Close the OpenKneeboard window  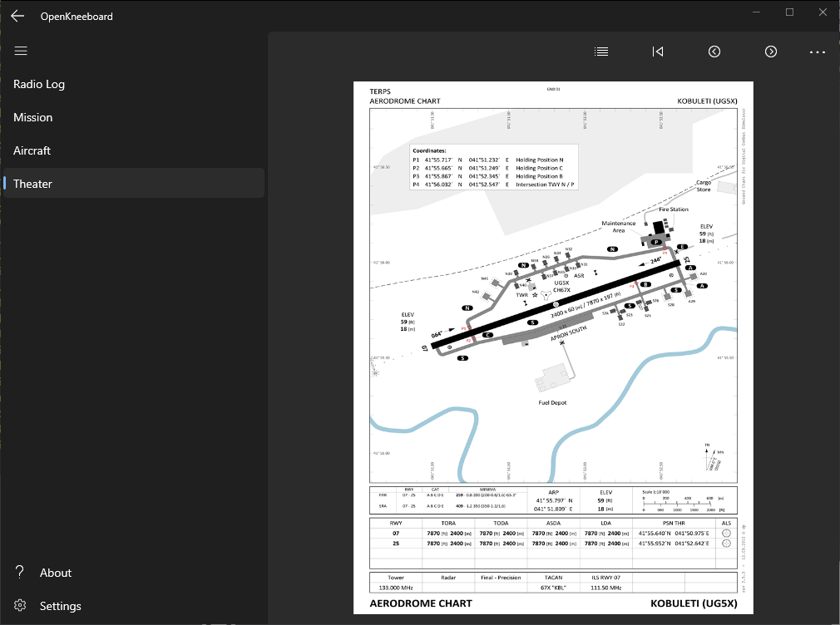coord(822,12)
